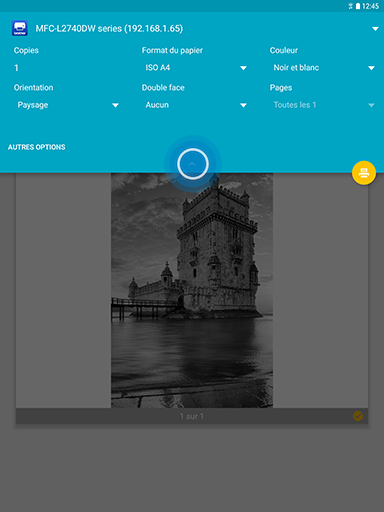
Task: Open the ISO A4 paper format dropdown
Action: point(196,68)
